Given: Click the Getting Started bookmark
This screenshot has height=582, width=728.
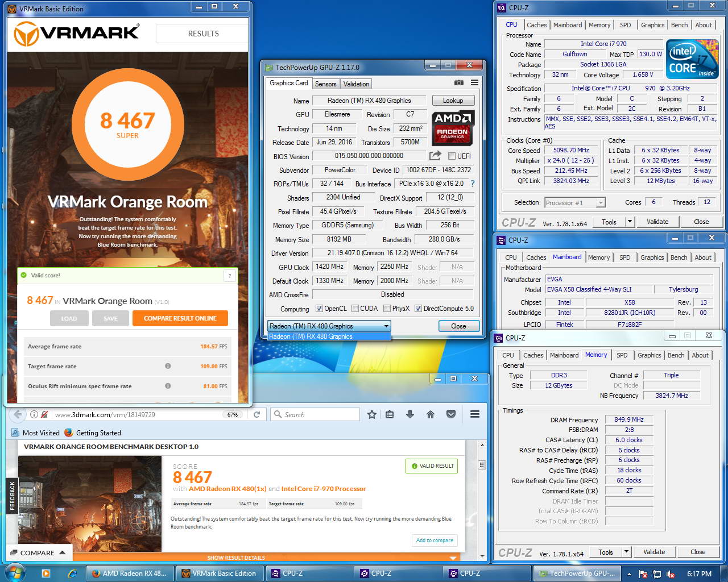Looking at the screenshot, I should (x=92, y=433).
